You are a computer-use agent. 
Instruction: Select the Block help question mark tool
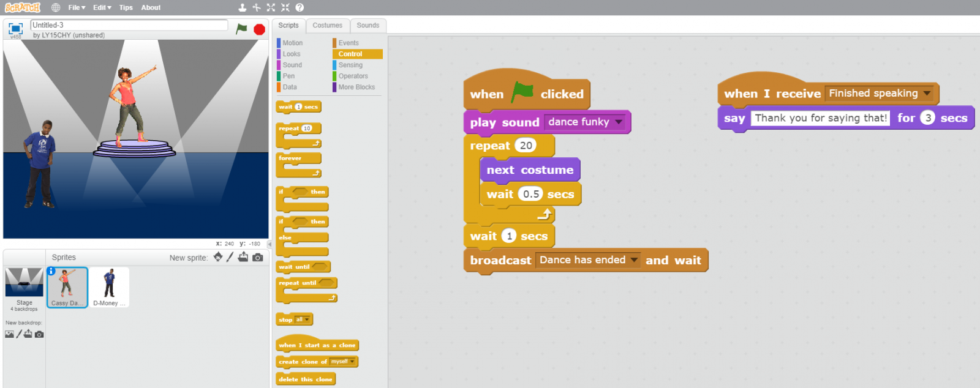tap(300, 7)
